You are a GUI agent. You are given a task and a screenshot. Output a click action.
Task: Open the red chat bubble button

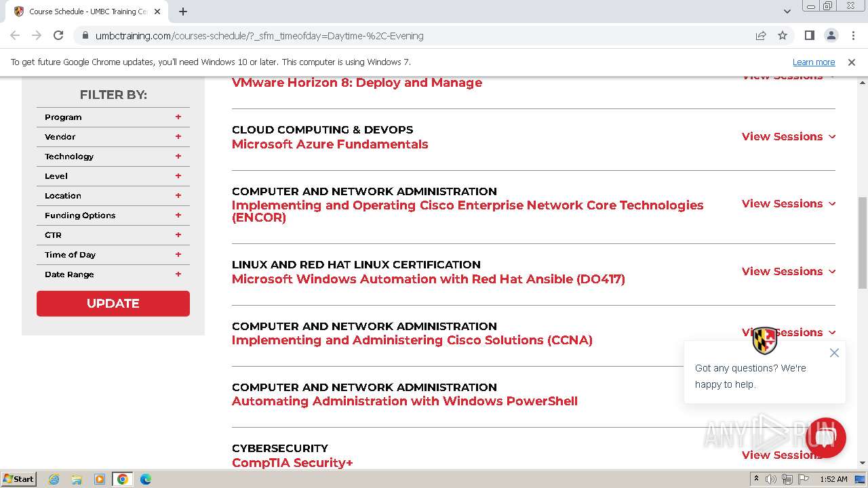point(825,437)
